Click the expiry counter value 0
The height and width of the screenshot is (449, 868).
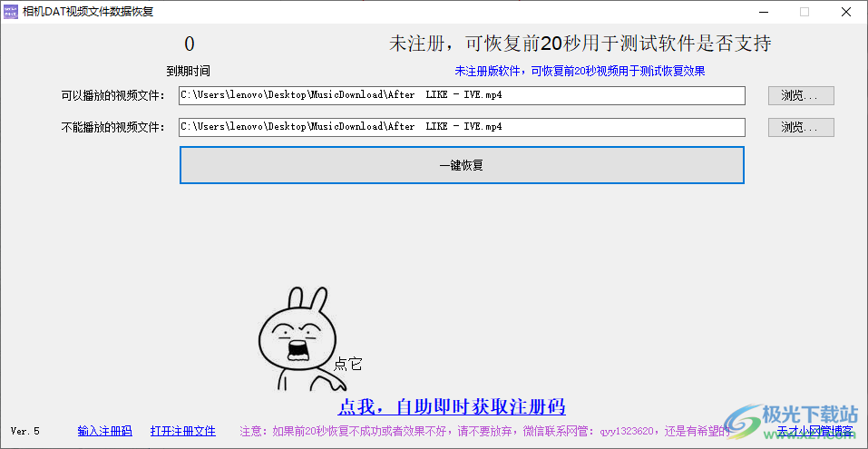pyautogui.click(x=190, y=44)
